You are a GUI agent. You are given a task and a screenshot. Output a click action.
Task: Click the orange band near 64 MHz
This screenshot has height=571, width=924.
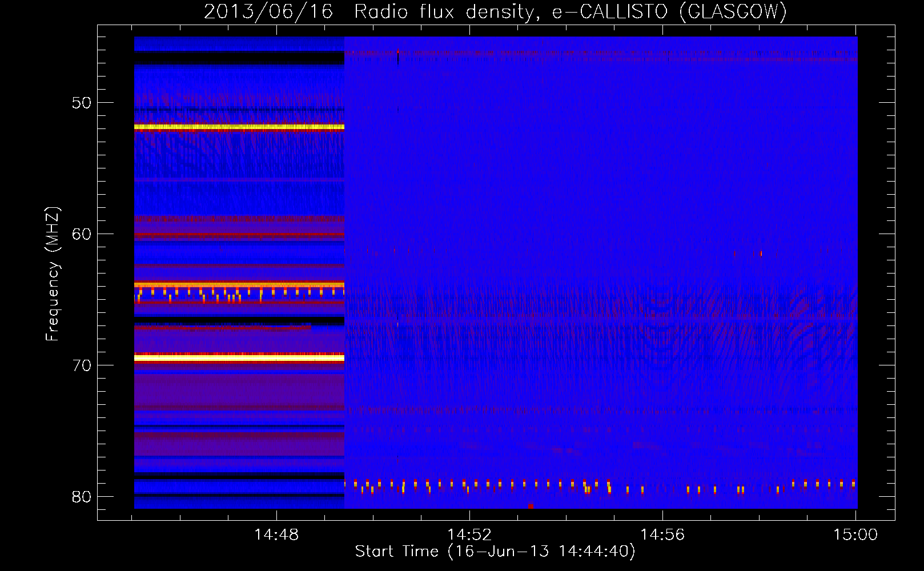coord(239,284)
